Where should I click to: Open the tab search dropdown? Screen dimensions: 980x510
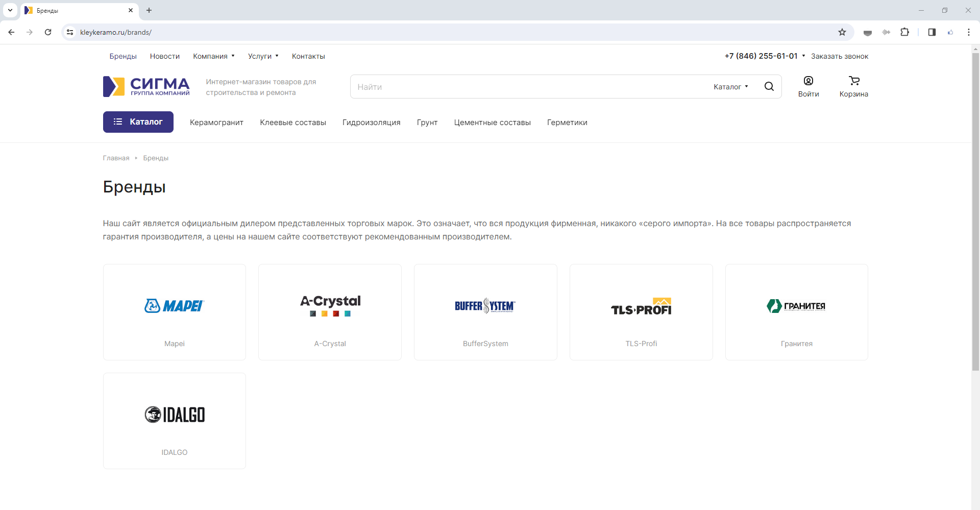tap(10, 10)
